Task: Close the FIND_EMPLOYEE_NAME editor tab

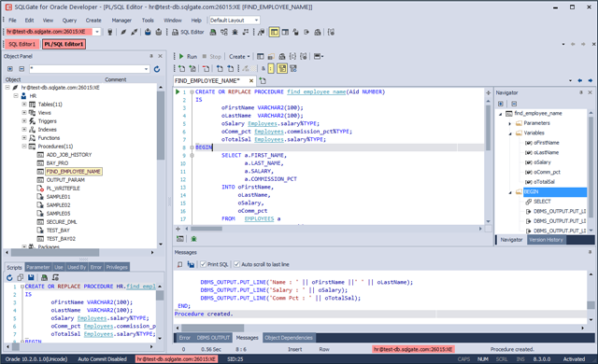Action: pos(251,80)
